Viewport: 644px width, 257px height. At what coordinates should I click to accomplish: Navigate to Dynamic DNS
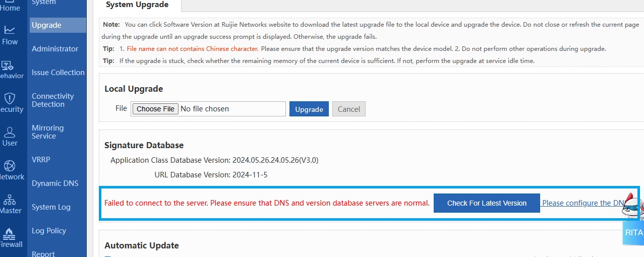pos(55,183)
